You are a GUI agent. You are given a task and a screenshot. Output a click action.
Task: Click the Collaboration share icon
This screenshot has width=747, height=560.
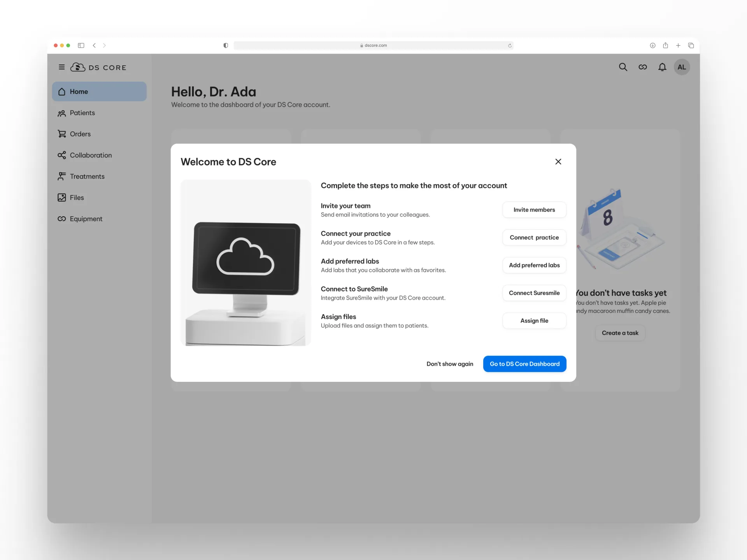(x=61, y=155)
